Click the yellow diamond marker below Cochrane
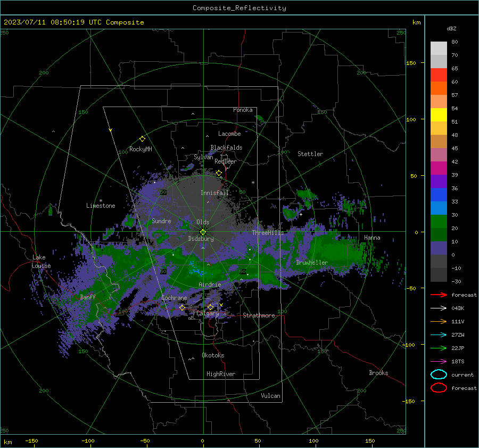Viewport: 479px width, 448px height. pyautogui.click(x=182, y=307)
